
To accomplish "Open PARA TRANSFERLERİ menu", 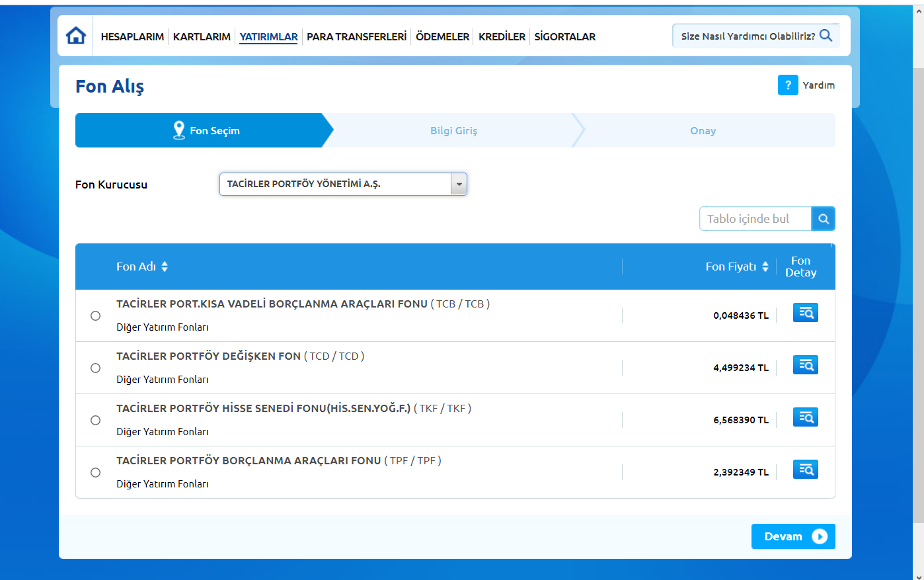I will (357, 37).
